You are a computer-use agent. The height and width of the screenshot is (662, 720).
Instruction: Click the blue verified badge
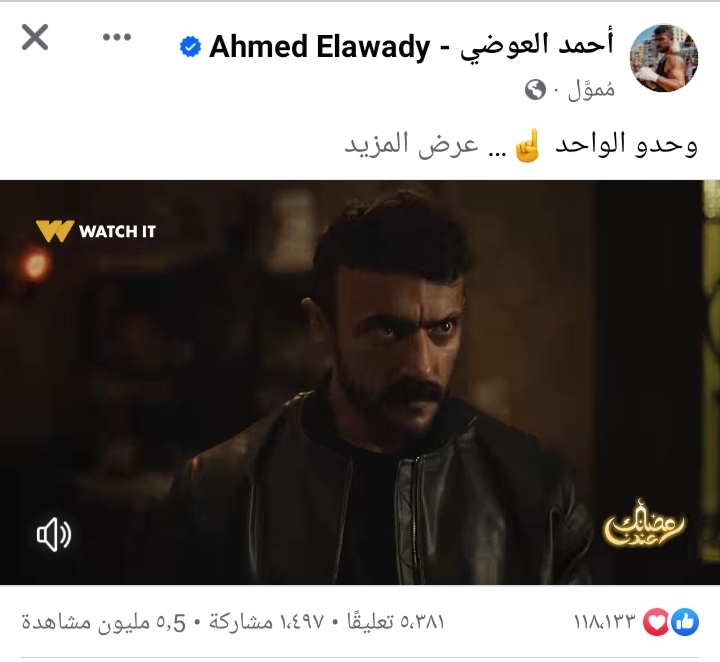190,47
